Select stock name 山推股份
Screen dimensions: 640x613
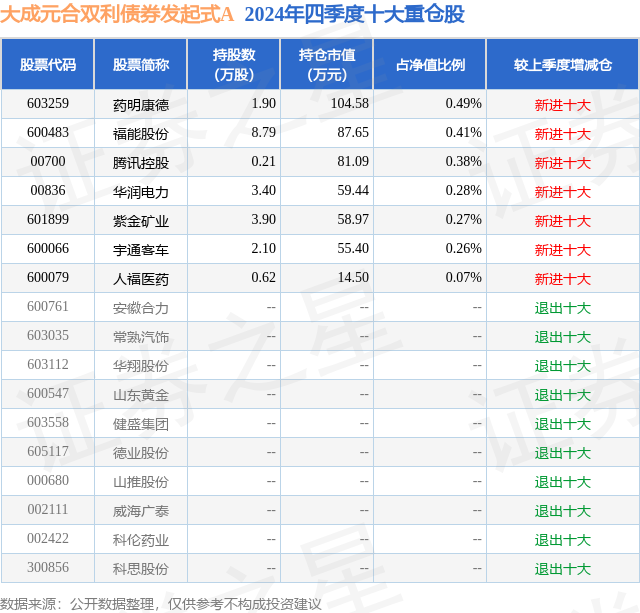pyautogui.click(x=141, y=482)
